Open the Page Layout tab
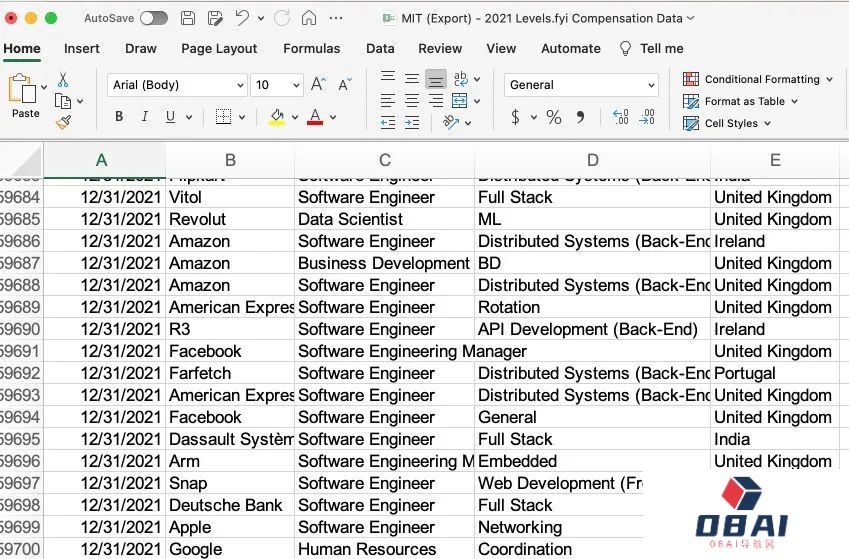The image size is (849, 559). 219,49
